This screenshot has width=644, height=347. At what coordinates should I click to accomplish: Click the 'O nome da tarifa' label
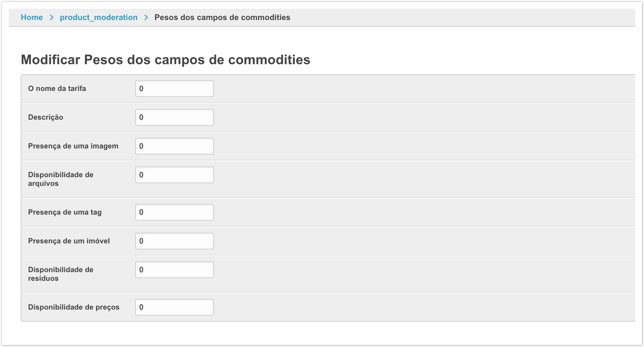click(57, 89)
